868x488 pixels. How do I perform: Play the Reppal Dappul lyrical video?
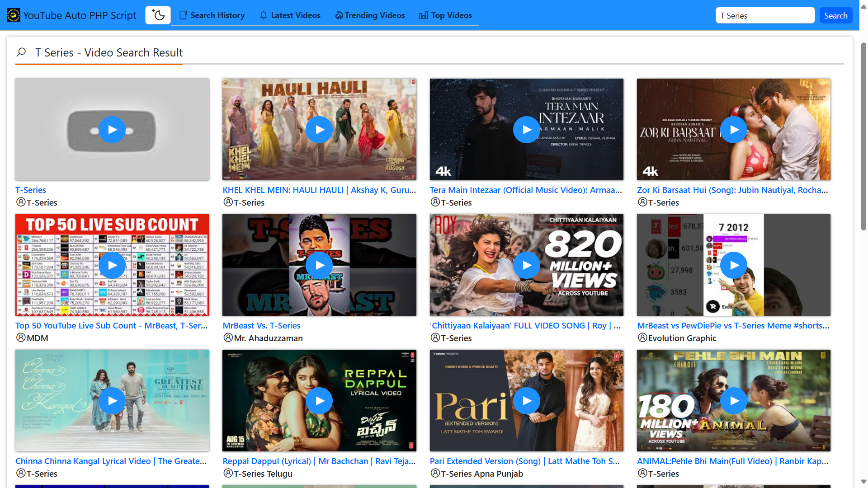319,401
